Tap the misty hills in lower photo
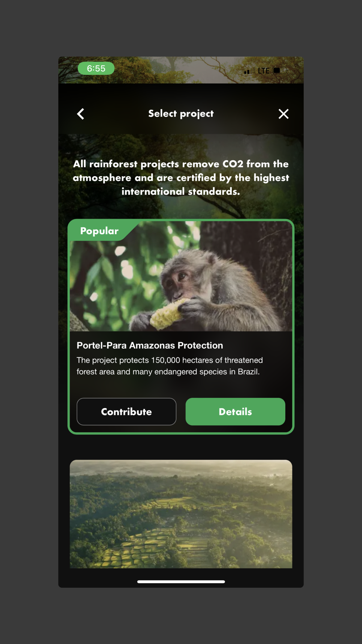This screenshot has width=362, height=644. pyautogui.click(x=181, y=474)
